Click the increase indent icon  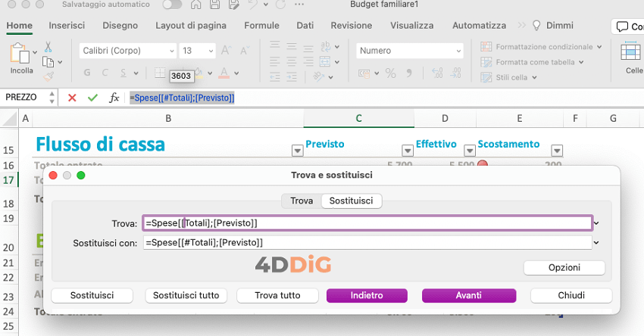click(x=292, y=76)
